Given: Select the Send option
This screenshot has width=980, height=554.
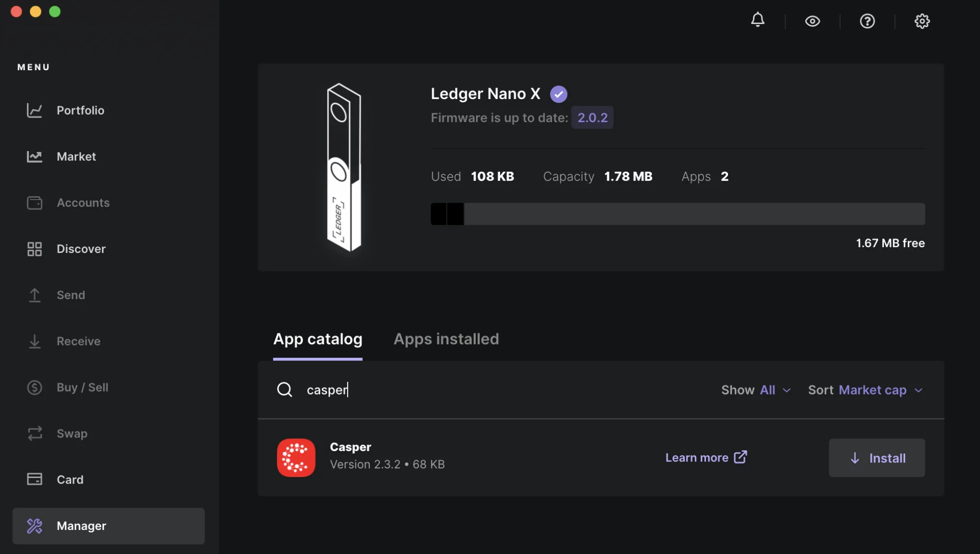Looking at the screenshot, I should point(71,295).
